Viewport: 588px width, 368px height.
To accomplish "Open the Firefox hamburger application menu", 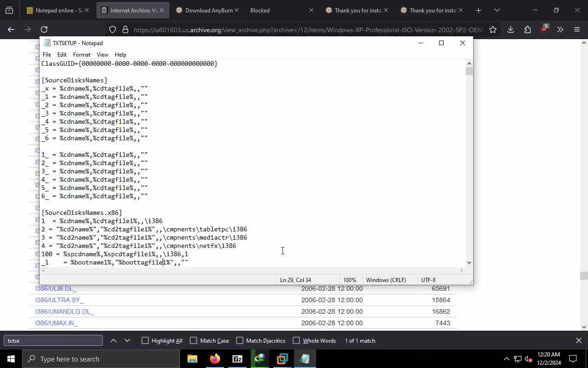I will click(x=577, y=29).
